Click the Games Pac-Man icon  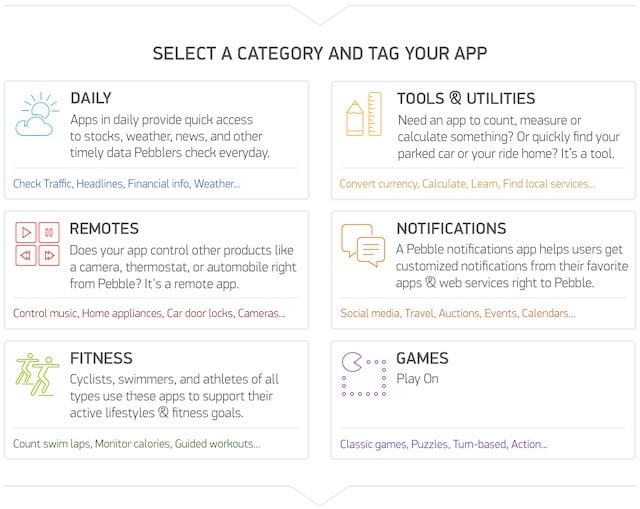click(363, 374)
